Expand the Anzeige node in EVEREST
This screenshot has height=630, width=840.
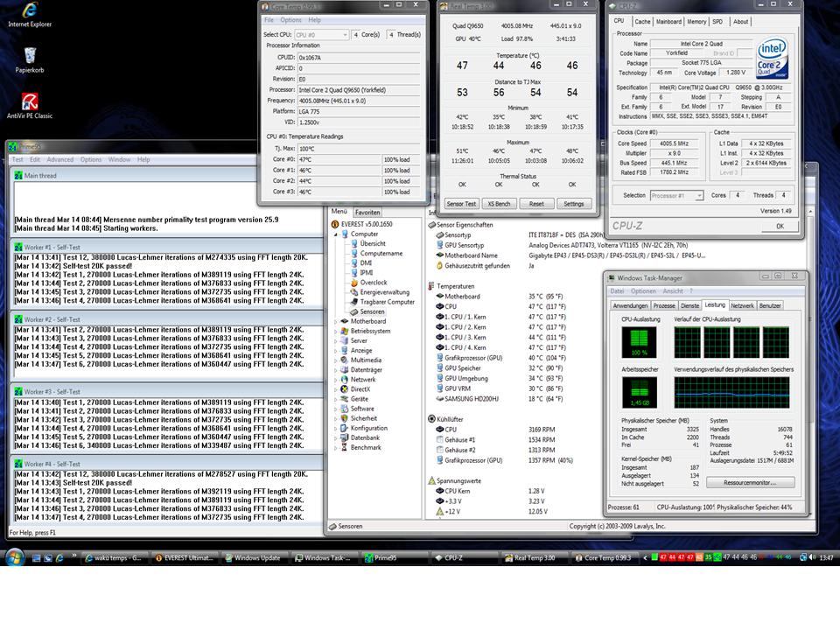click(x=336, y=350)
